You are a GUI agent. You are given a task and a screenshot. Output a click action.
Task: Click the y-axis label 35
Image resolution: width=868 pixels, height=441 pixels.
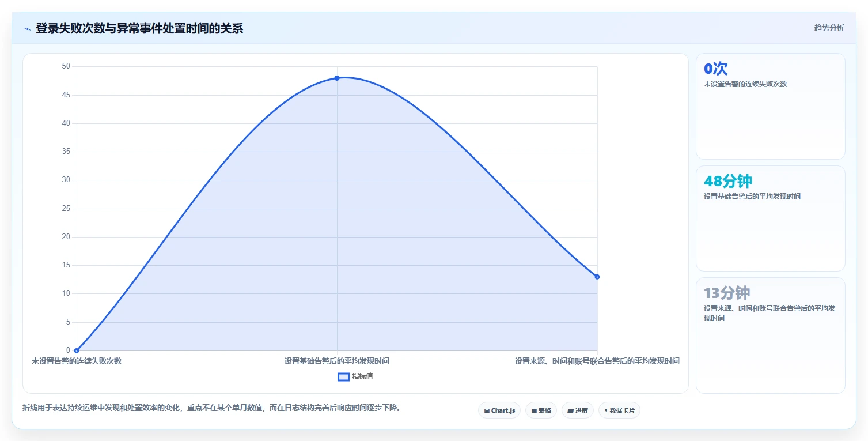[66, 152]
